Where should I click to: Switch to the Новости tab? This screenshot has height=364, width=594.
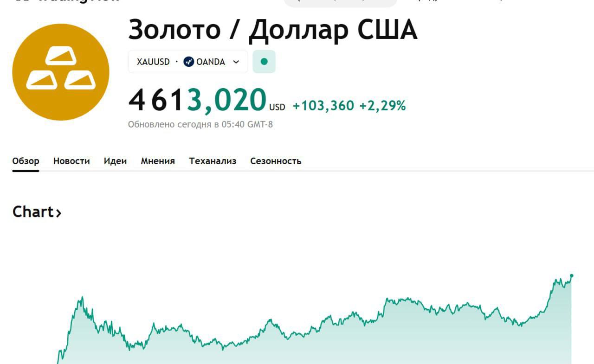(x=71, y=161)
